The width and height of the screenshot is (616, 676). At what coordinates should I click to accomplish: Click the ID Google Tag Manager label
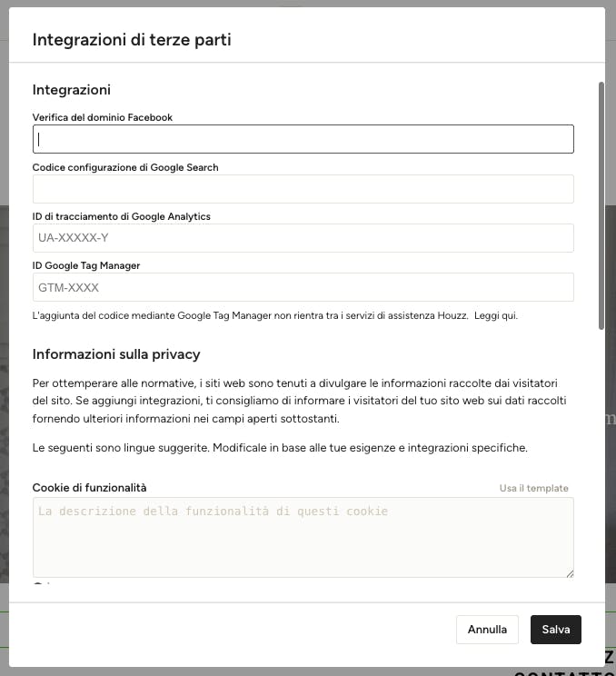click(x=86, y=265)
